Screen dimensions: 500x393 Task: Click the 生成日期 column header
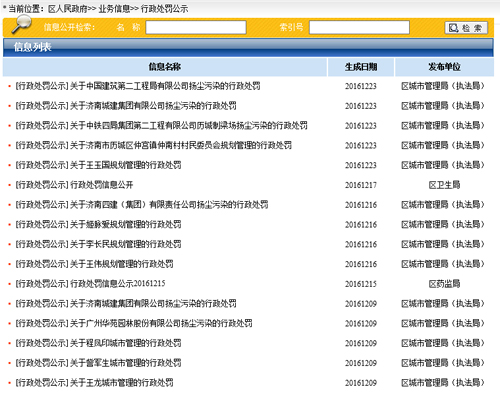[x=361, y=67]
